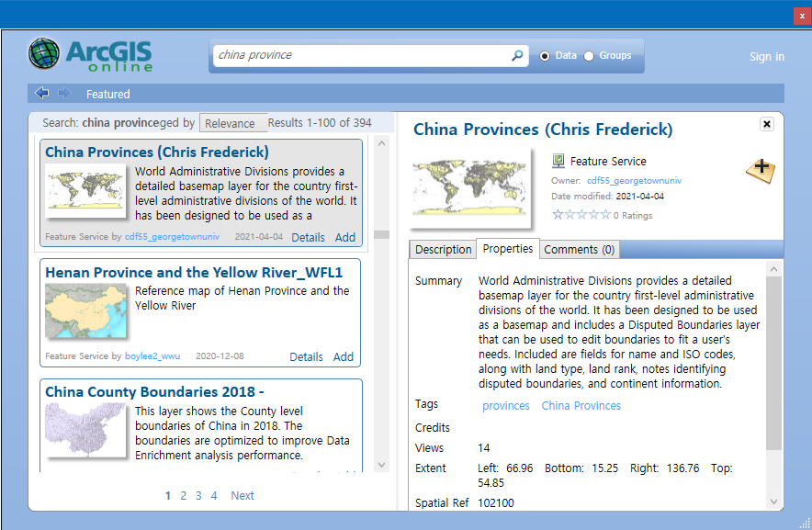Open Henan Province and the Yellow River_WFL1
Screen dimensions: 812x530
(194, 273)
